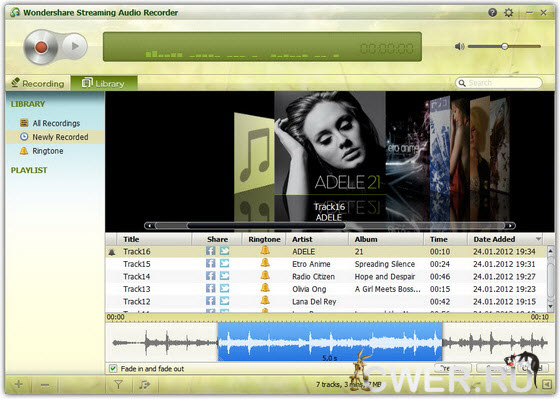Click artist Radio Citizen in track list
This screenshot has width=560, height=399.
314,277
